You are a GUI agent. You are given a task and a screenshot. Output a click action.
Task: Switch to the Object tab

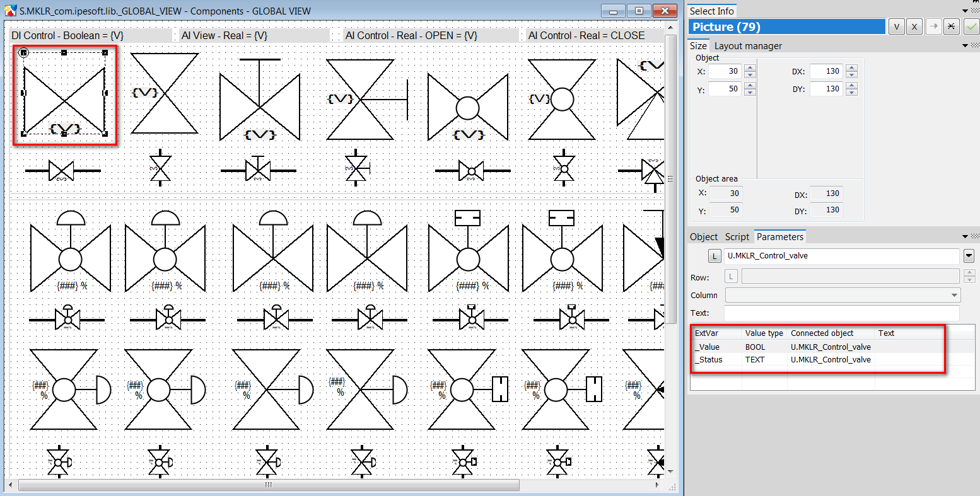704,237
